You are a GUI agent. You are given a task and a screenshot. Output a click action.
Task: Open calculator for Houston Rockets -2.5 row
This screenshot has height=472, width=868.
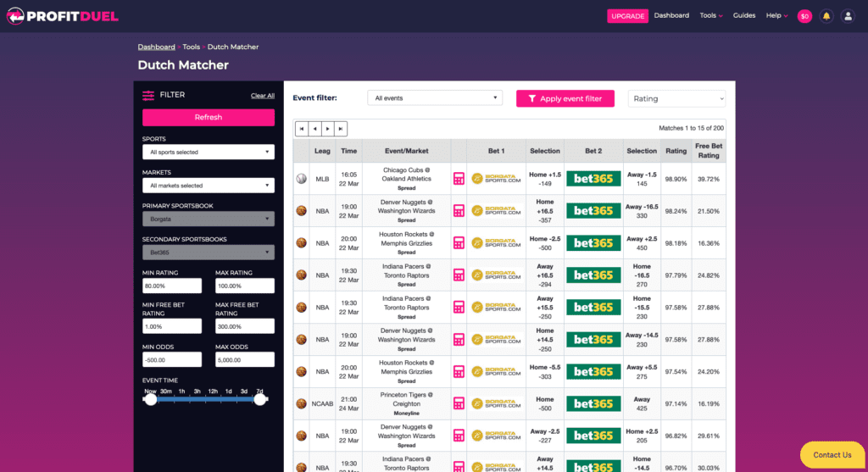point(459,243)
